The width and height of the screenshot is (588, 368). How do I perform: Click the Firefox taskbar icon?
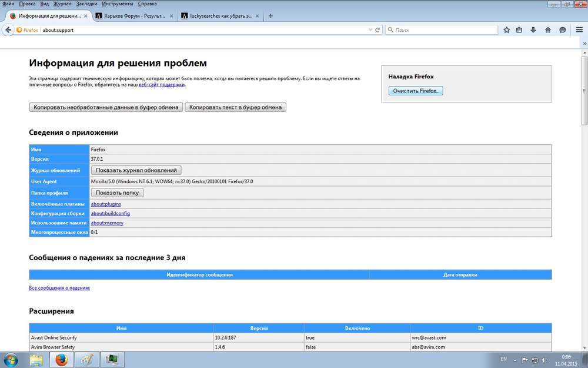62,360
